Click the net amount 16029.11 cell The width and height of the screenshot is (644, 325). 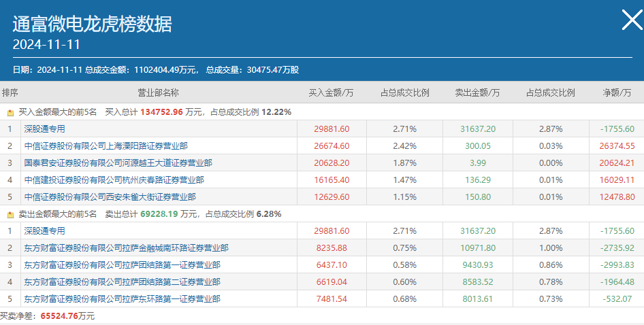(617, 180)
